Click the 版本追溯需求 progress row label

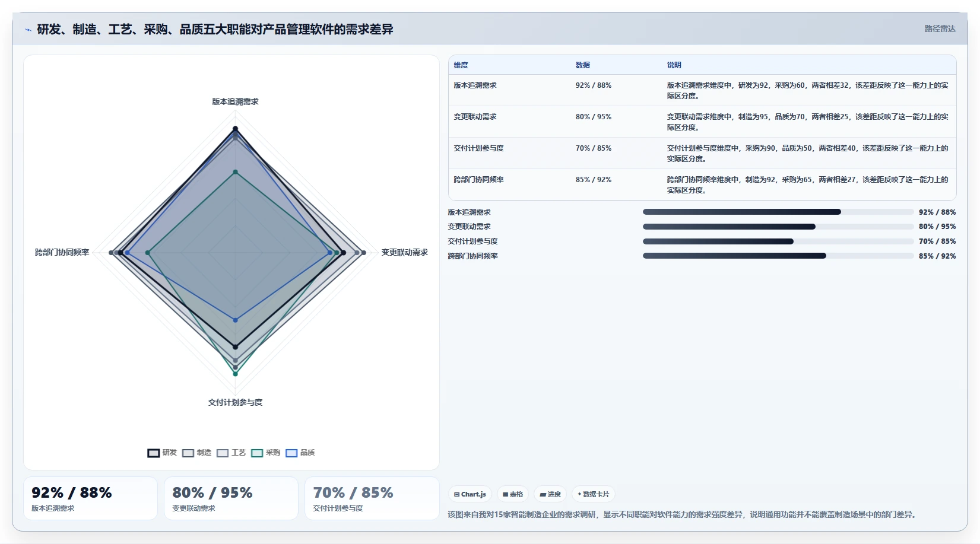pos(469,212)
